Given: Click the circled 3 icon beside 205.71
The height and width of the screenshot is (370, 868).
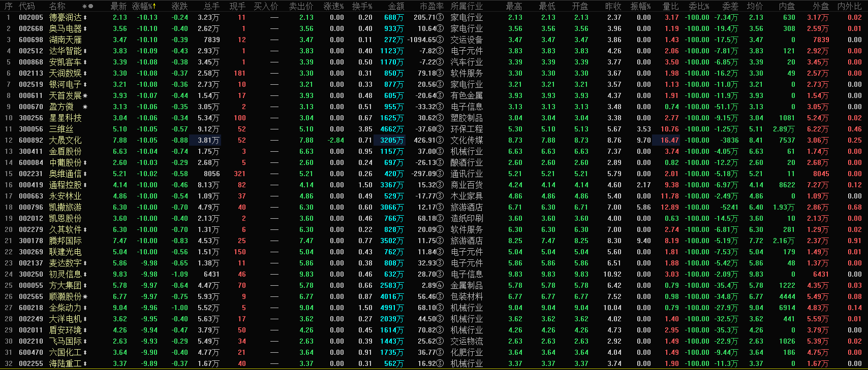Looking at the screenshot, I should point(440,17).
